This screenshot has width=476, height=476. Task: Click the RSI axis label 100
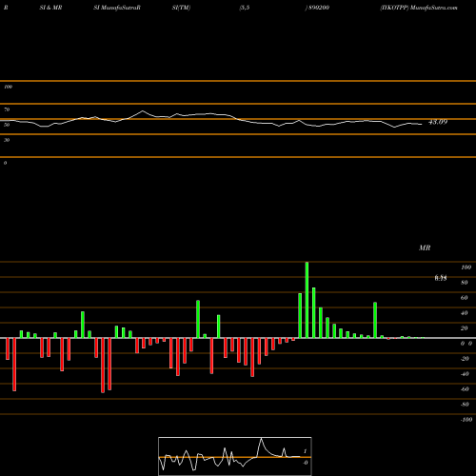(8, 87)
